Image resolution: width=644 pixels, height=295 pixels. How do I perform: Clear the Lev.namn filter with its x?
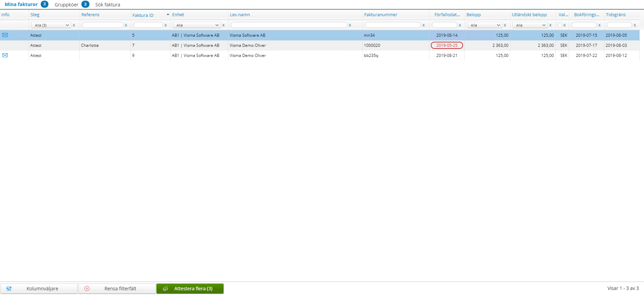[x=350, y=25]
